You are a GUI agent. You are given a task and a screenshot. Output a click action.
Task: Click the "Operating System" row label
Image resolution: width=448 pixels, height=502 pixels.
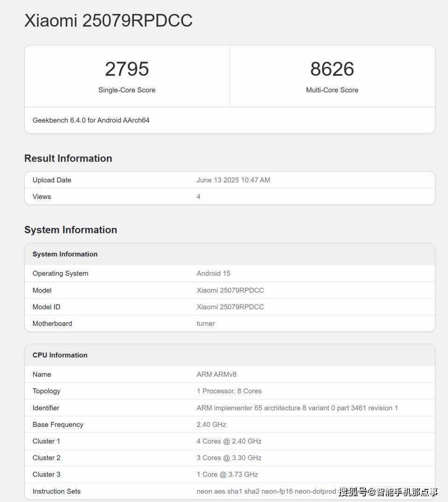pyautogui.click(x=61, y=273)
